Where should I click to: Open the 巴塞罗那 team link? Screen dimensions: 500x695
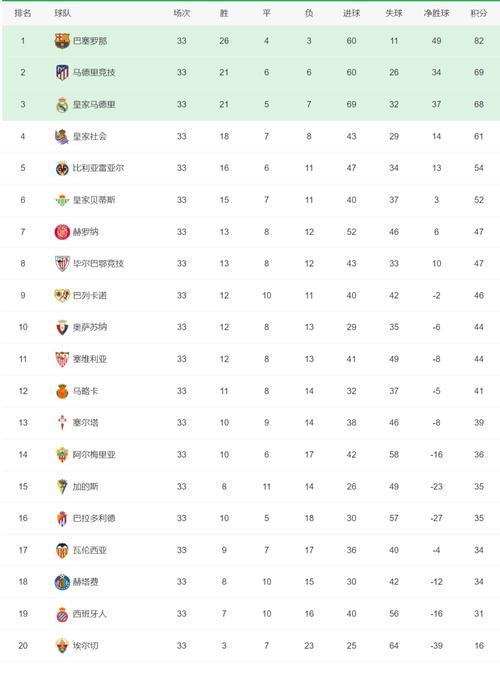pyautogui.click(x=90, y=41)
